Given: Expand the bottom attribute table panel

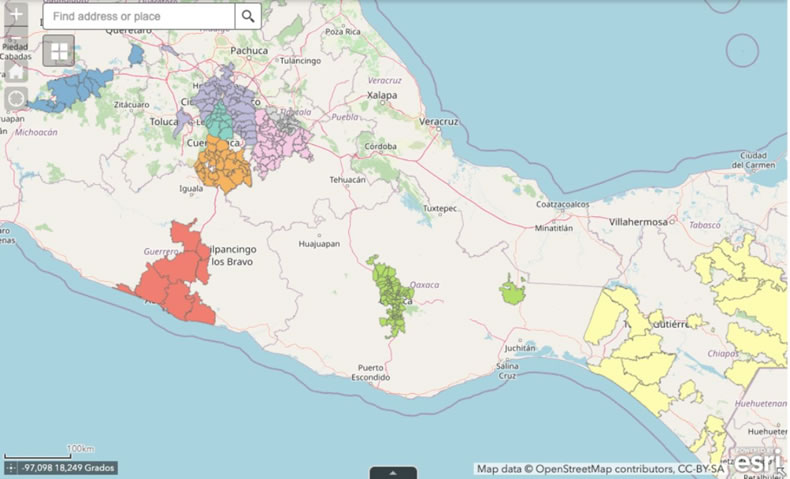Looking at the screenshot, I should tap(394, 472).
